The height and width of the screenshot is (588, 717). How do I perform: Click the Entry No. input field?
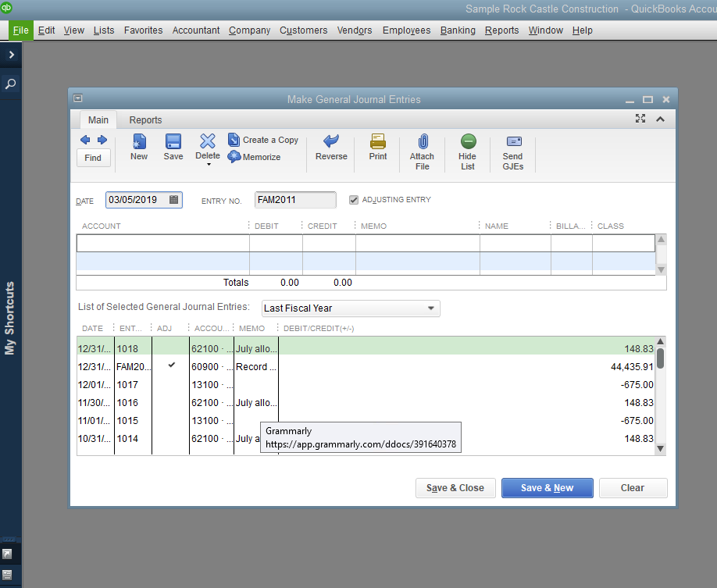[x=295, y=200]
